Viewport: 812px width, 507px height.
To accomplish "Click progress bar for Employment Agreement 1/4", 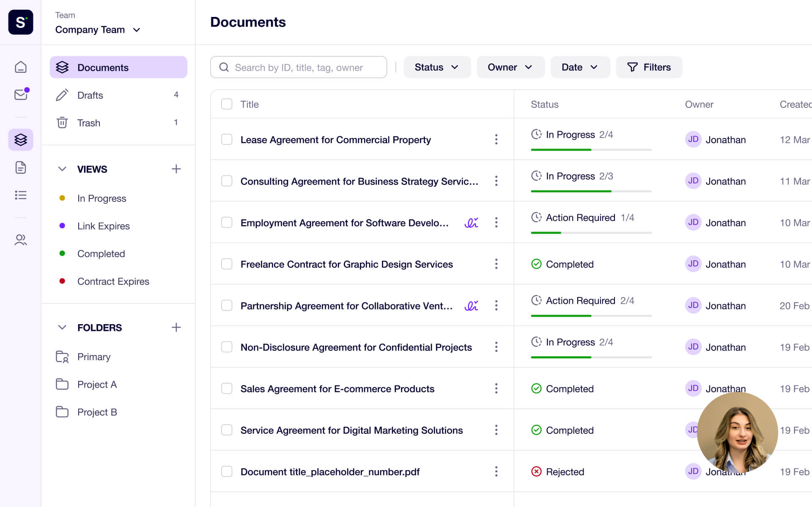I will [x=591, y=233].
